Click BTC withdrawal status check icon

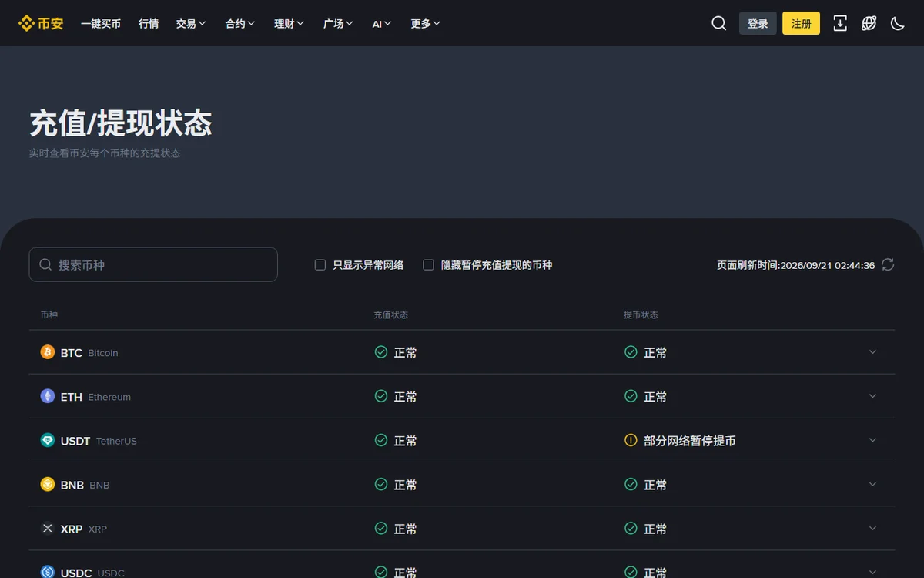(x=631, y=352)
